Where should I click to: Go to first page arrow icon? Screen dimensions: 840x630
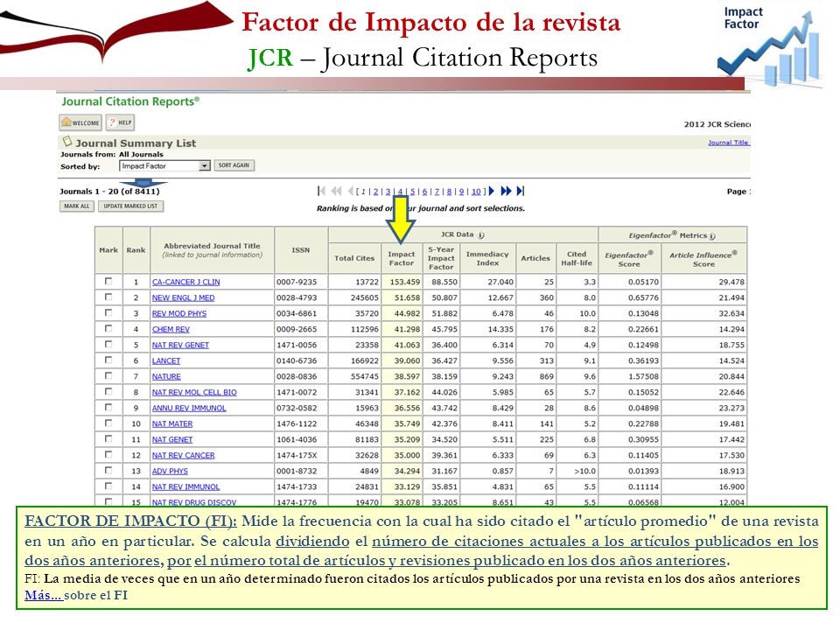pos(321,191)
